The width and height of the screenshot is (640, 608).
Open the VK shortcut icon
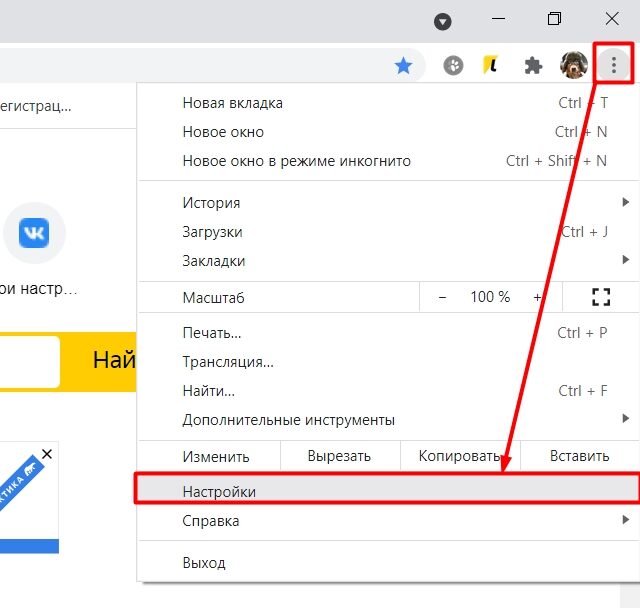pos(35,234)
